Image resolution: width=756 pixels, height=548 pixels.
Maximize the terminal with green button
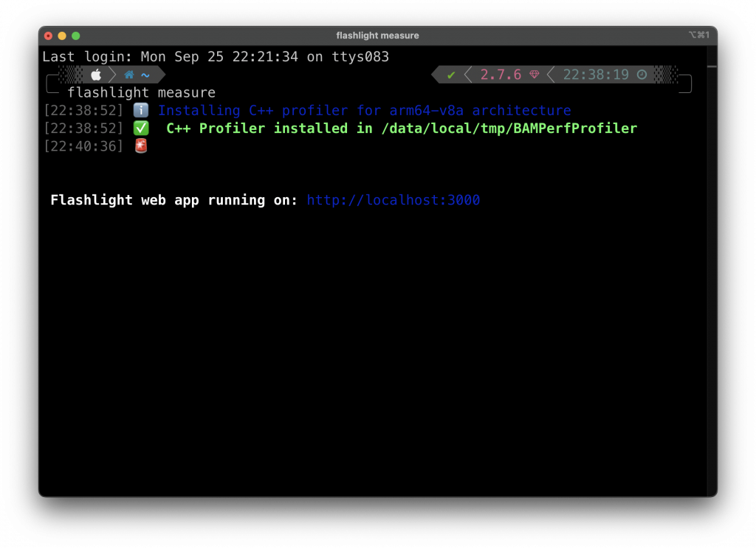(76, 35)
